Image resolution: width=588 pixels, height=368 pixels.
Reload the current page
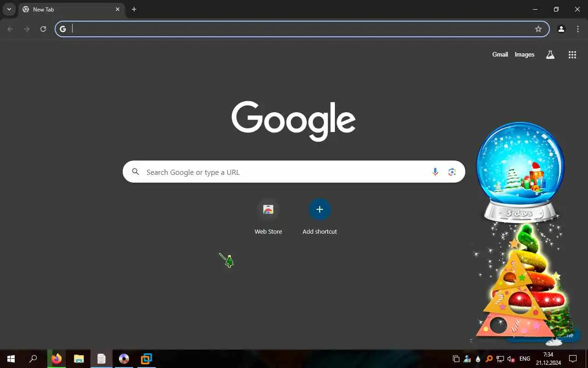click(x=43, y=29)
